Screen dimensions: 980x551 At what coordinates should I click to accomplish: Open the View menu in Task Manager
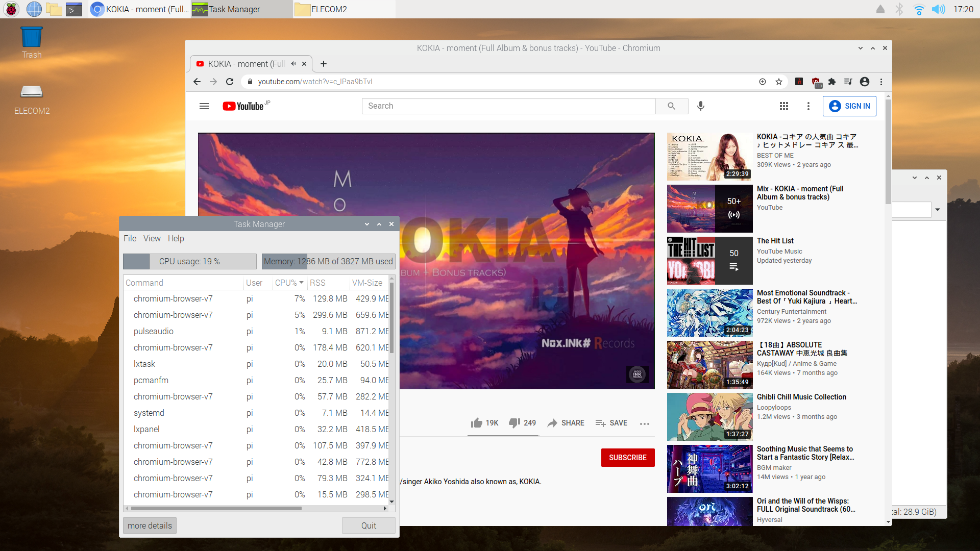click(x=152, y=238)
